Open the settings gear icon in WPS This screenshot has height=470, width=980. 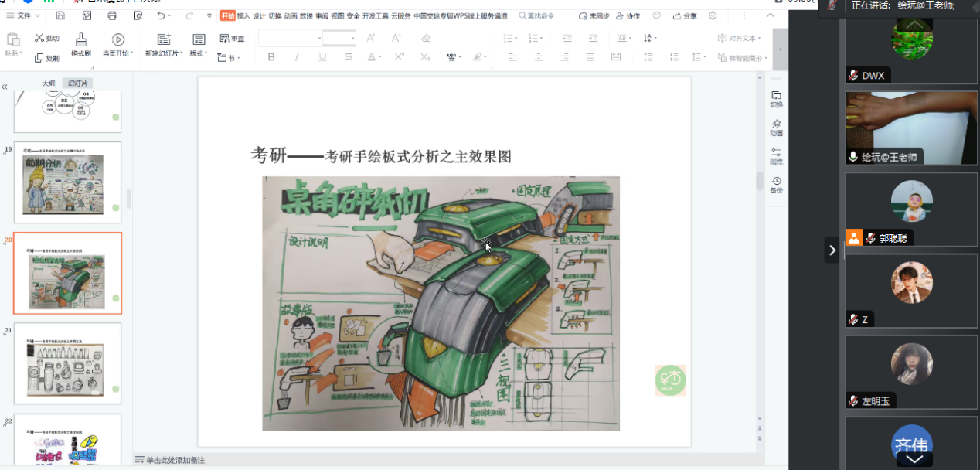(713, 15)
